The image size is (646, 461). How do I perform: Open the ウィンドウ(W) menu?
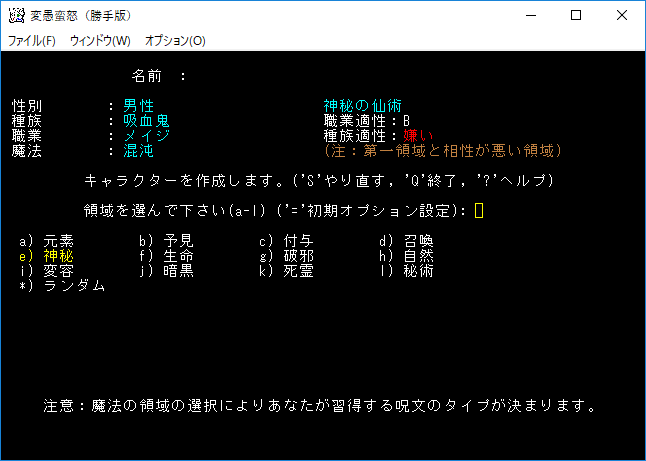click(100, 41)
